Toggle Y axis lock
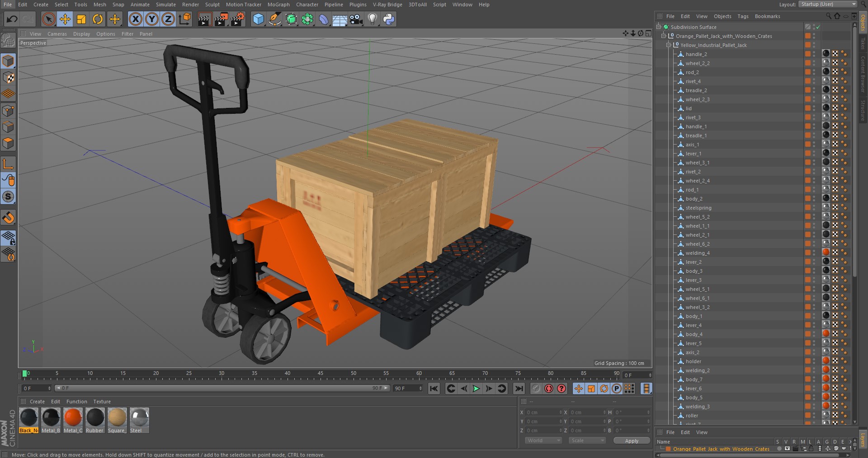This screenshot has height=458, width=868. (152, 19)
